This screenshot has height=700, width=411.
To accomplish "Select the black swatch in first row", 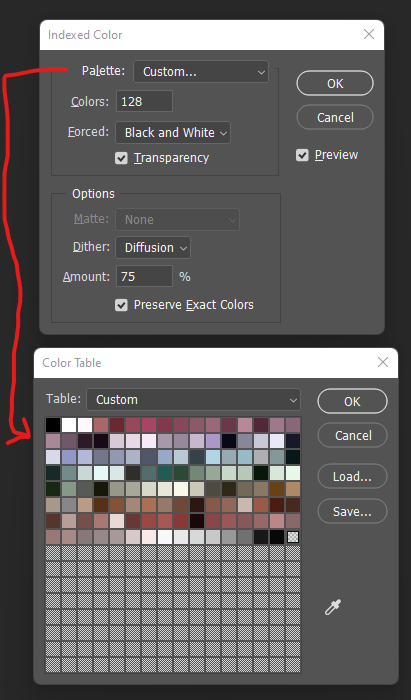I will click(x=53, y=425).
